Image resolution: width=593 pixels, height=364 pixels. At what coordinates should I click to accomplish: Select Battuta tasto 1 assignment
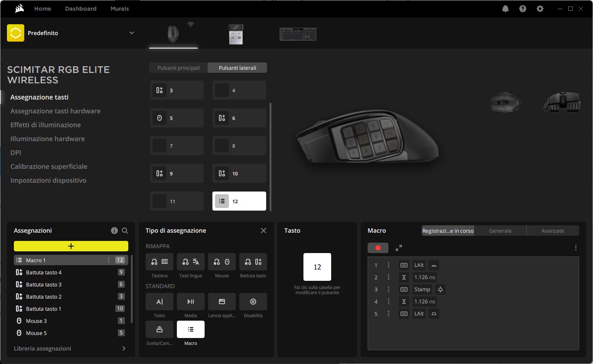click(x=71, y=309)
